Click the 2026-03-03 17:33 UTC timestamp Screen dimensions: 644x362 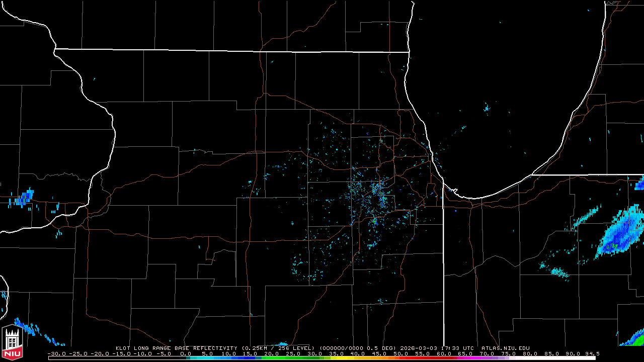(x=437, y=348)
